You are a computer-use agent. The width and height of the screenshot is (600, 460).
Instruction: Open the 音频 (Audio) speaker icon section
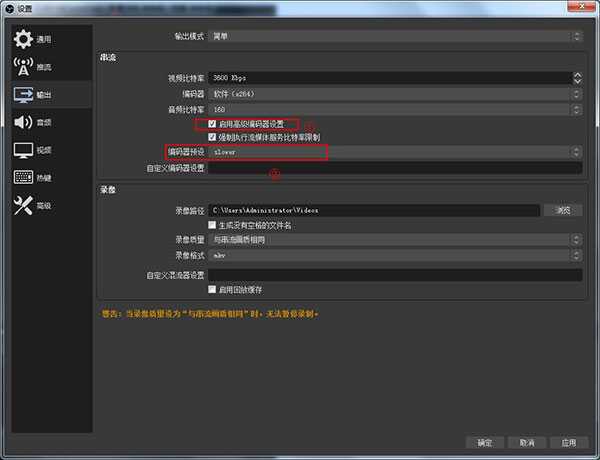tap(24, 122)
